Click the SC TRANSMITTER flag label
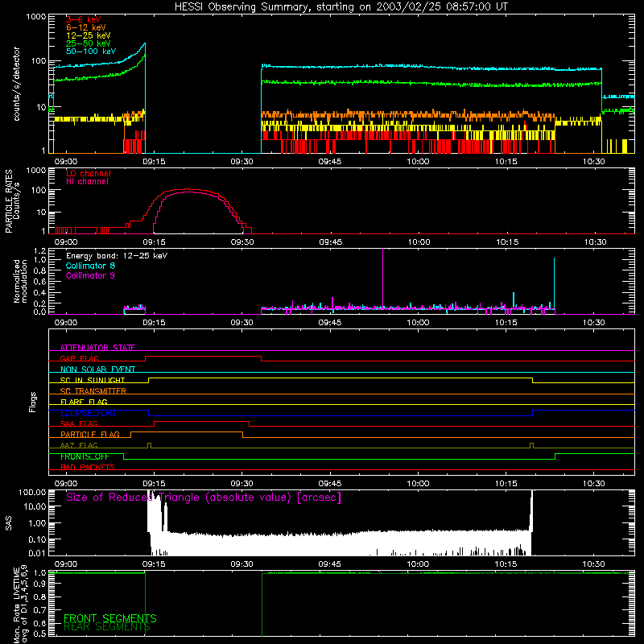 coord(93,390)
